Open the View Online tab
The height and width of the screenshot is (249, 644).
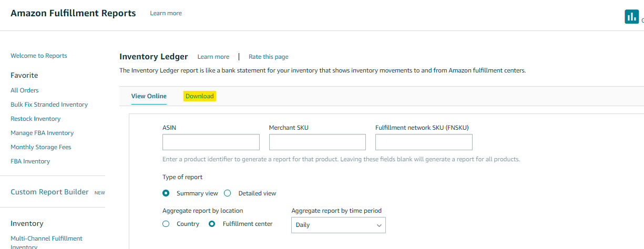click(x=149, y=96)
